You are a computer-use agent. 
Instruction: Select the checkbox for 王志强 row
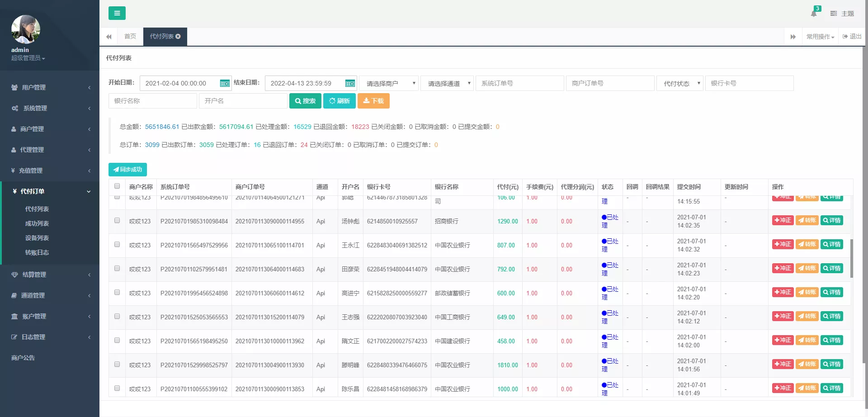pyautogui.click(x=117, y=317)
